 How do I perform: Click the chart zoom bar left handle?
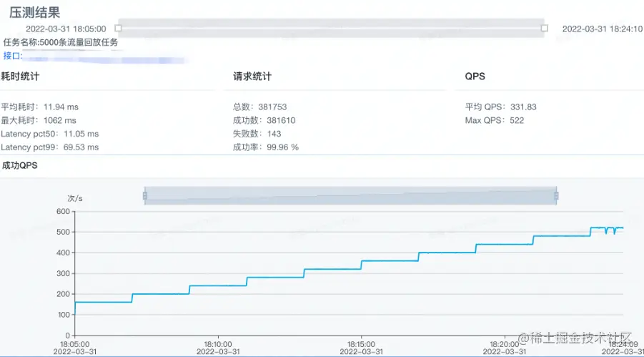coord(145,196)
